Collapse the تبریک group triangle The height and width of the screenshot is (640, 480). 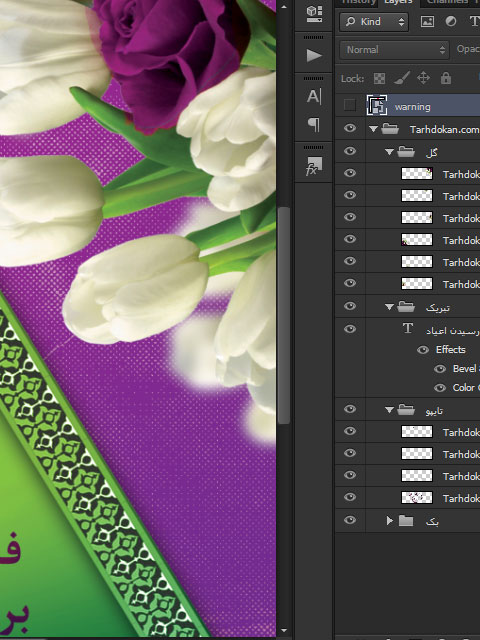pyautogui.click(x=389, y=307)
